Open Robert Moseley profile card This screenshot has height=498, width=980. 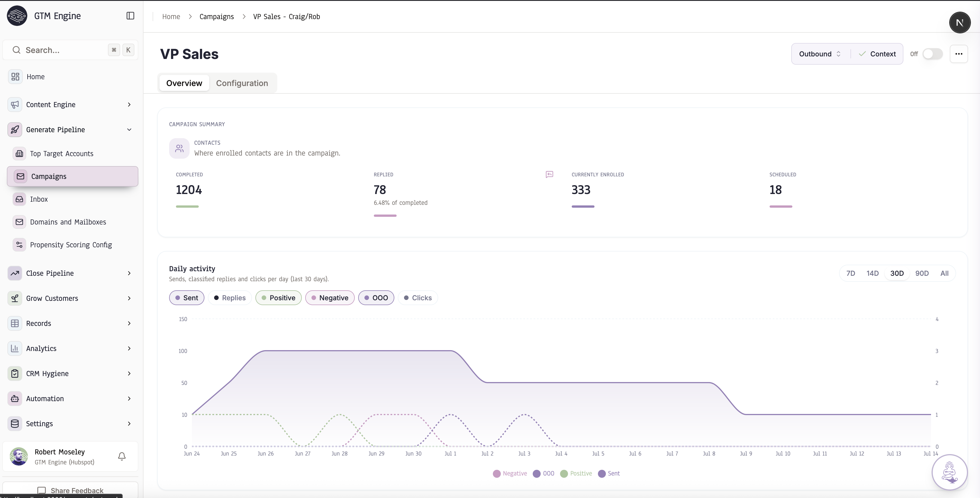[70, 456]
